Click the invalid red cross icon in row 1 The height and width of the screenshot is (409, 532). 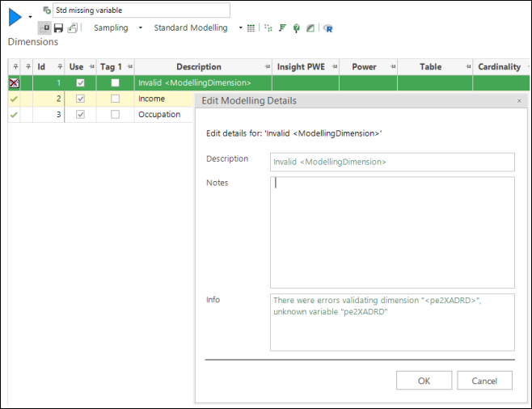pyautogui.click(x=15, y=82)
